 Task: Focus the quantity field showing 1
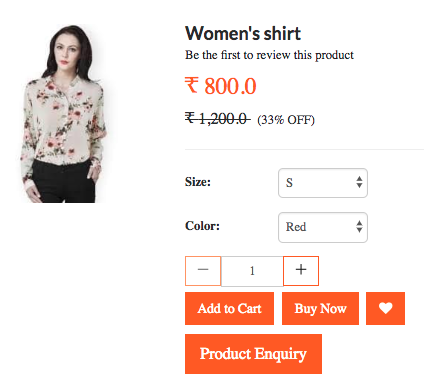252,271
